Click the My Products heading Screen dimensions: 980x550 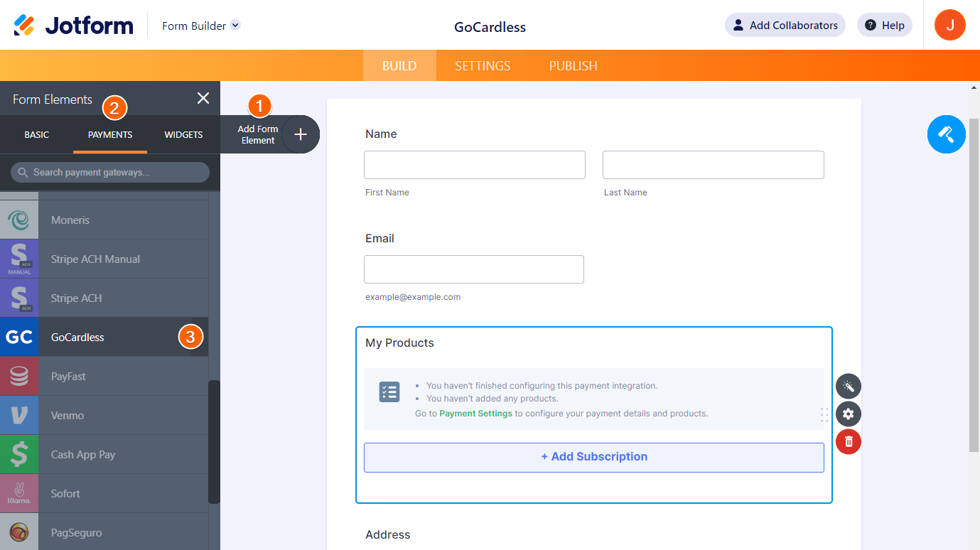coord(399,343)
